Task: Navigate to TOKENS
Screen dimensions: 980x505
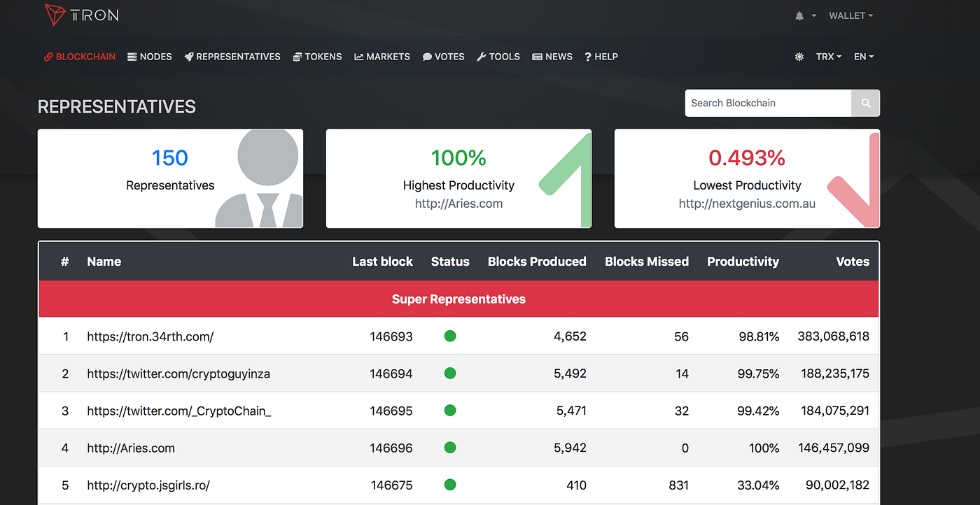Action: coord(317,57)
